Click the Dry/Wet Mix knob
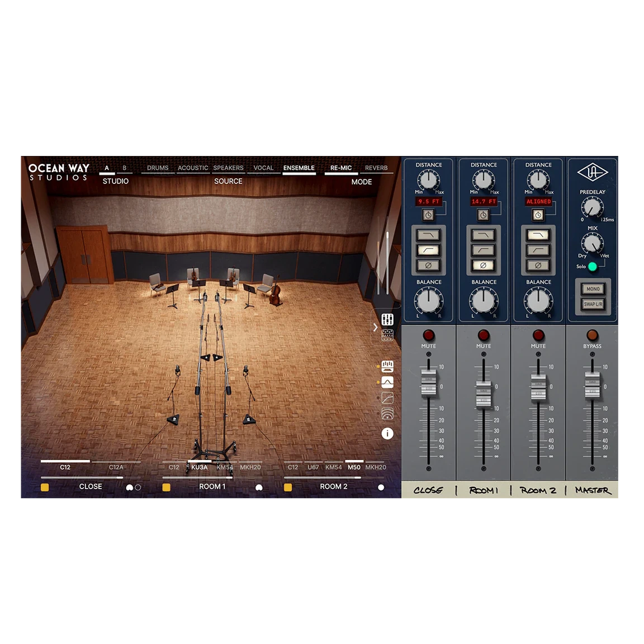Screen dimensions: 644x644 tap(592, 243)
